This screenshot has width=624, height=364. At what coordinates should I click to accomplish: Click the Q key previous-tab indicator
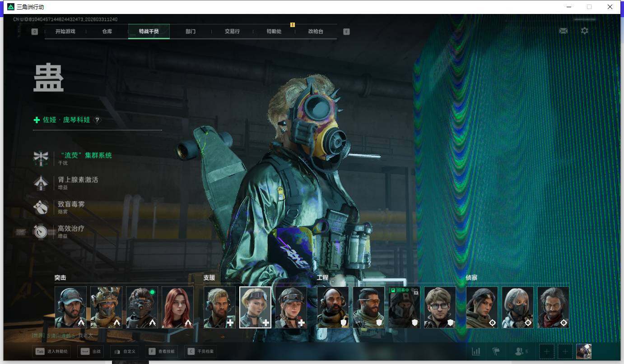tap(35, 32)
